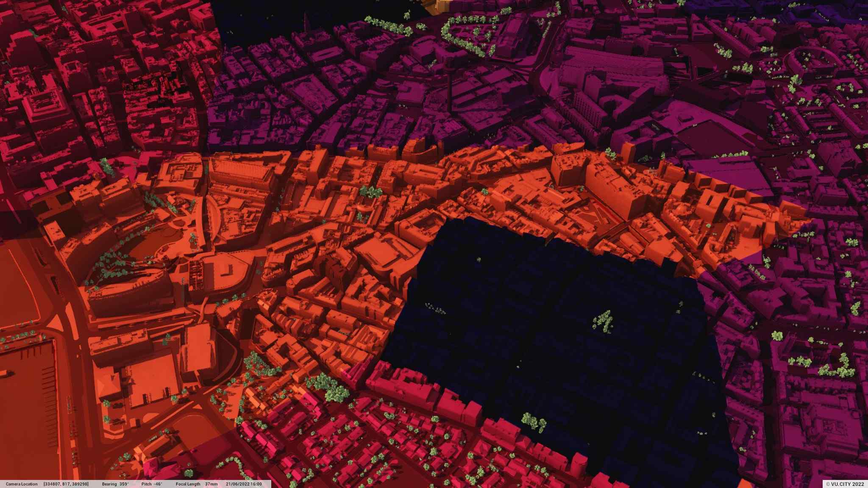
Task: Click the date 21/06/2022 16:00
Action: click(244, 484)
